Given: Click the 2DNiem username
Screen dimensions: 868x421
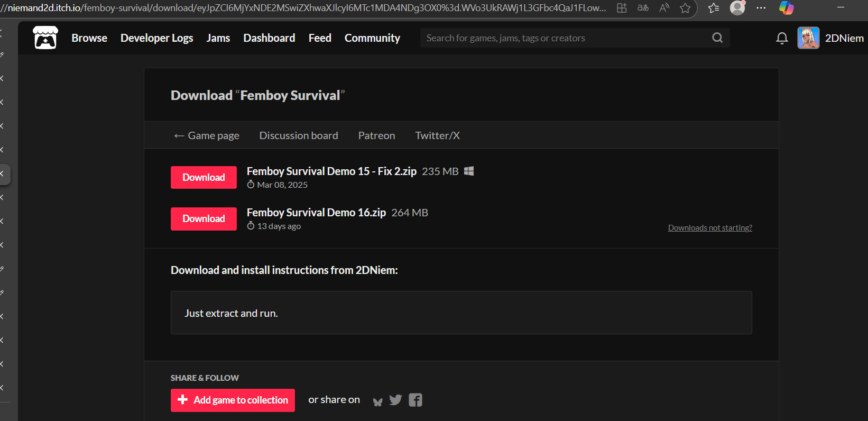Looking at the screenshot, I should pyautogui.click(x=844, y=38).
